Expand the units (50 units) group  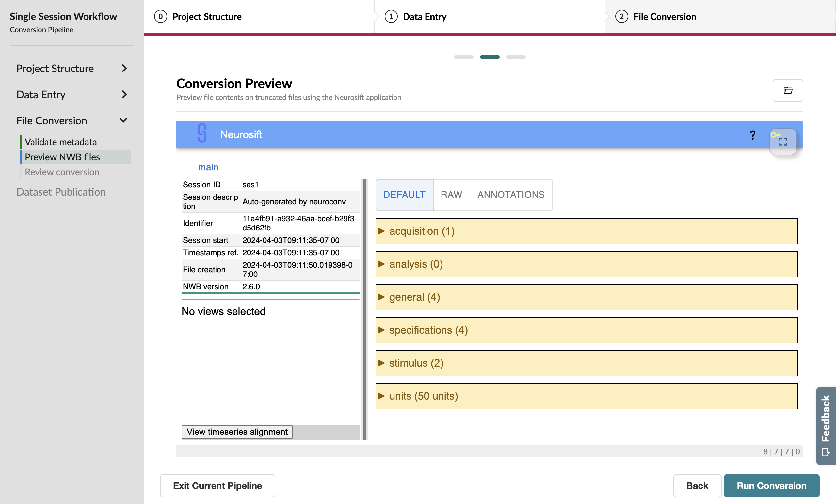[x=586, y=396]
